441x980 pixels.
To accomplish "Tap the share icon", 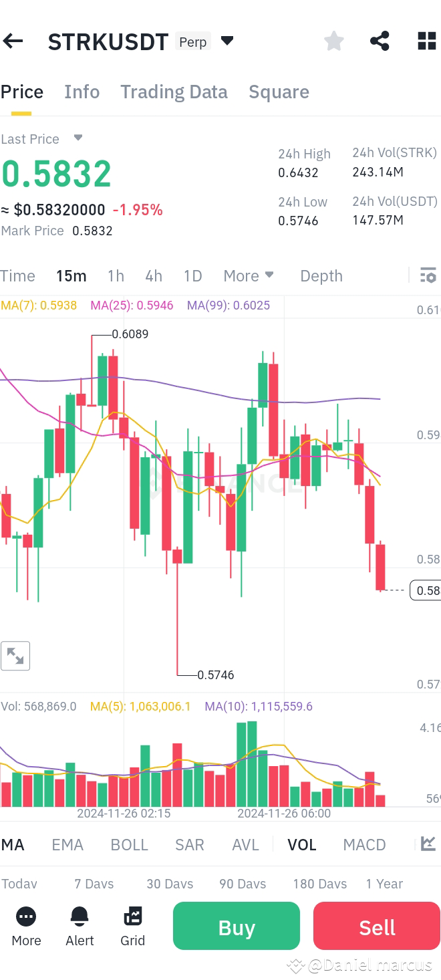I will click(x=380, y=41).
